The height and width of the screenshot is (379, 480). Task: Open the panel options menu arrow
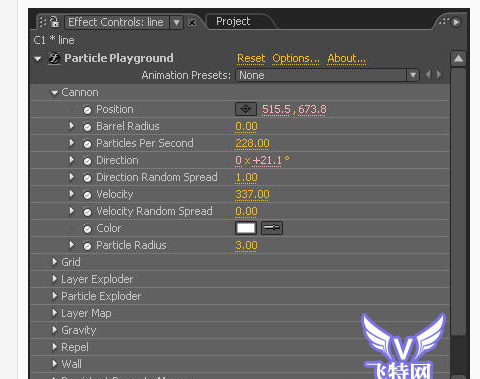pyautogui.click(x=456, y=22)
